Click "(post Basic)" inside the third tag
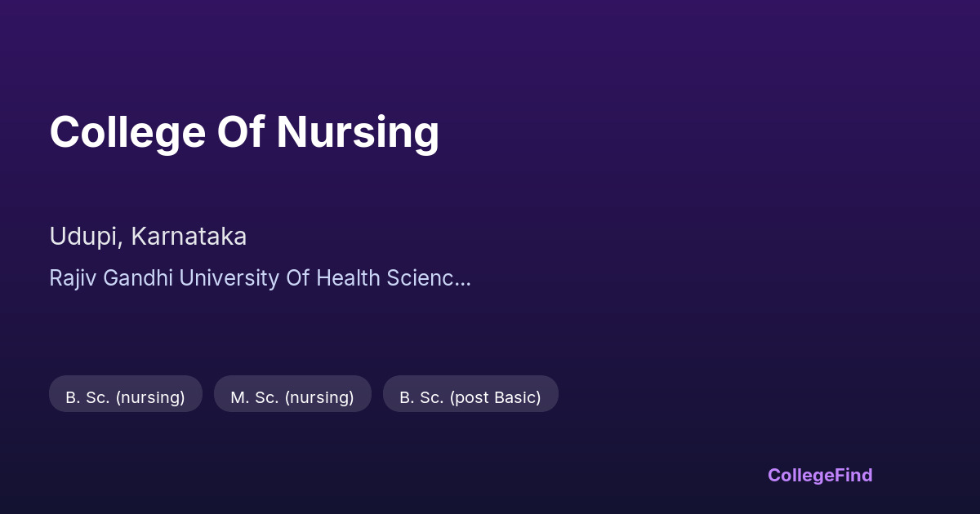The height and width of the screenshot is (514, 980). [496, 397]
